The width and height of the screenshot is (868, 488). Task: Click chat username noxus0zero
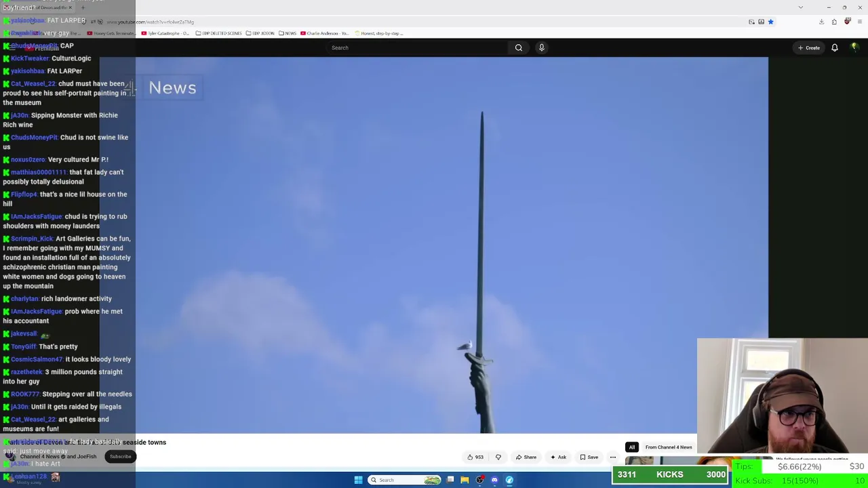tap(28, 159)
